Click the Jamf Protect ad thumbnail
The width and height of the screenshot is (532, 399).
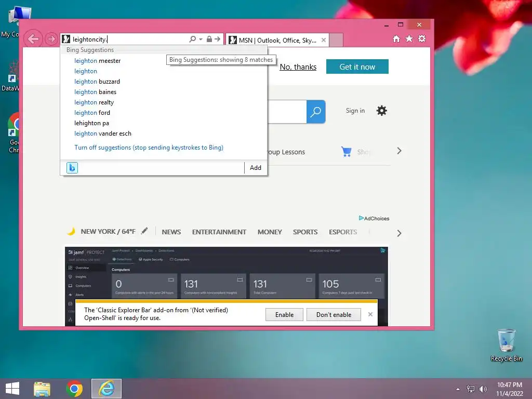point(227,273)
